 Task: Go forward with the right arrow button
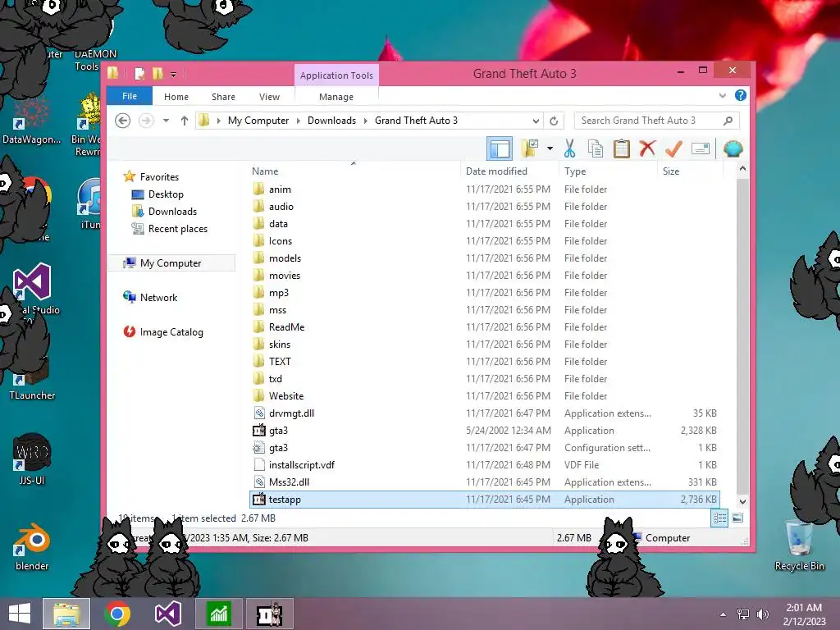click(x=146, y=121)
